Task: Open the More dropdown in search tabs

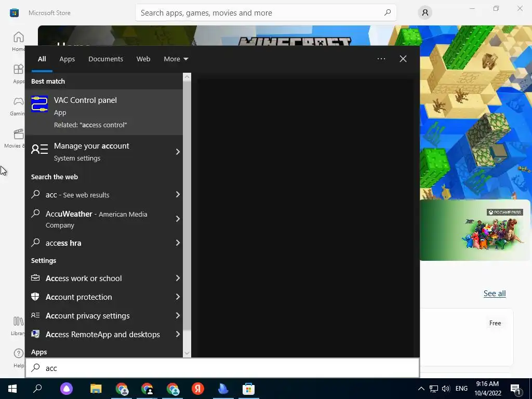Action: click(176, 59)
